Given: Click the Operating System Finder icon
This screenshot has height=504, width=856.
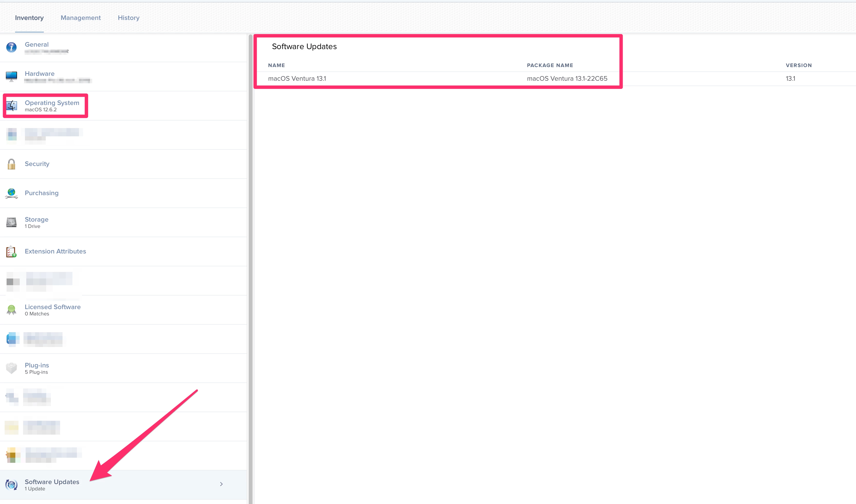Looking at the screenshot, I should point(12,106).
